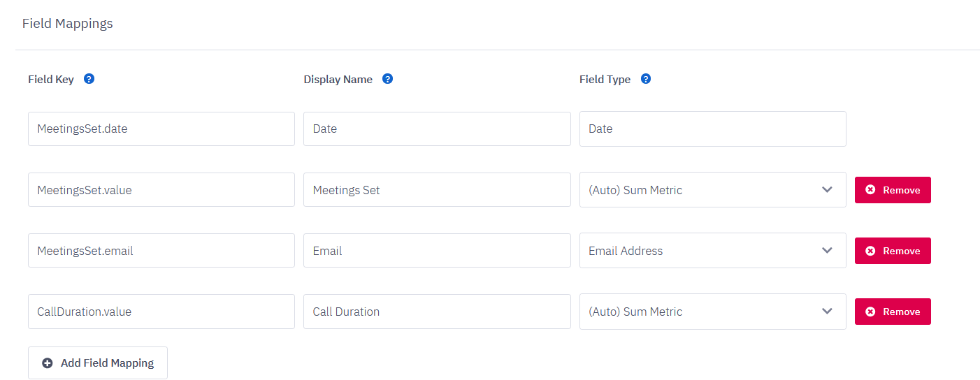Click Add Field Mapping button
980x380 pixels.
[98, 363]
